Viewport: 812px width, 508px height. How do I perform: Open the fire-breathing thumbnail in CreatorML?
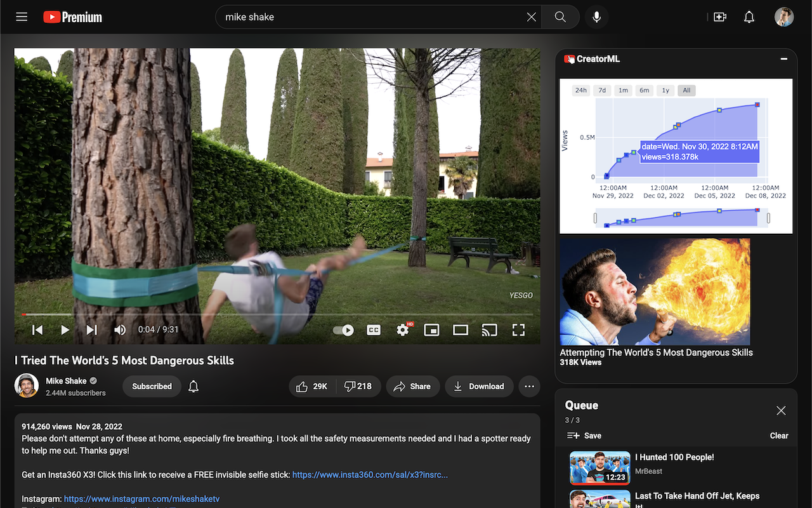point(655,291)
